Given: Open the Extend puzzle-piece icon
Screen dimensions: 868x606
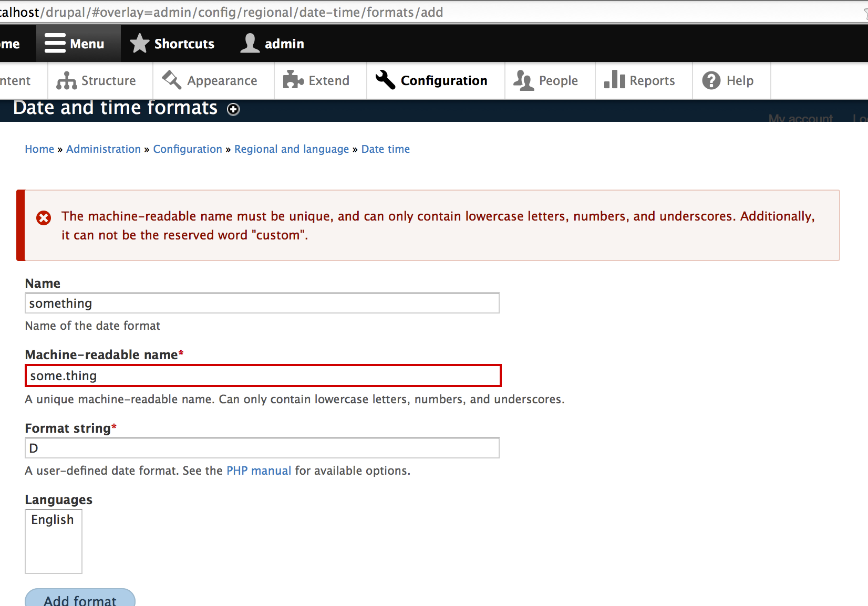Looking at the screenshot, I should pos(294,80).
